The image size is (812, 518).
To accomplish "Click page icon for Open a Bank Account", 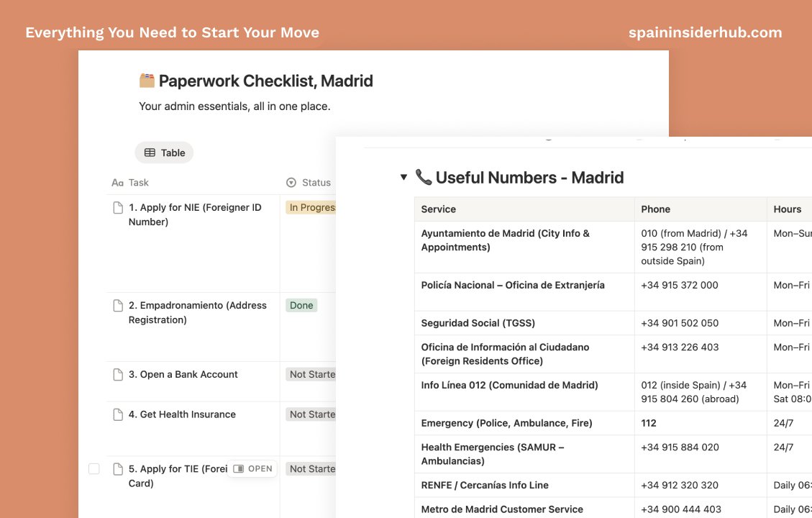I will pos(118,375).
